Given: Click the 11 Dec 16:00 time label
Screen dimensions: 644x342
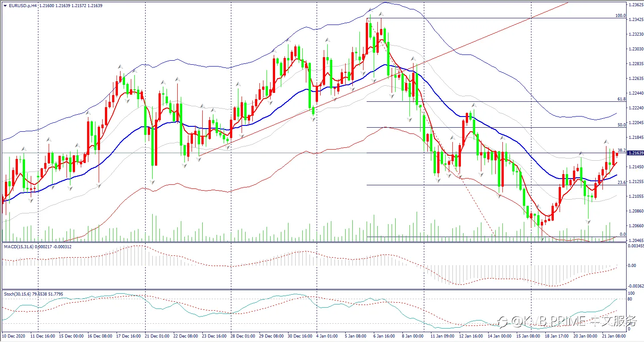Looking at the screenshot, I should tap(43, 335).
